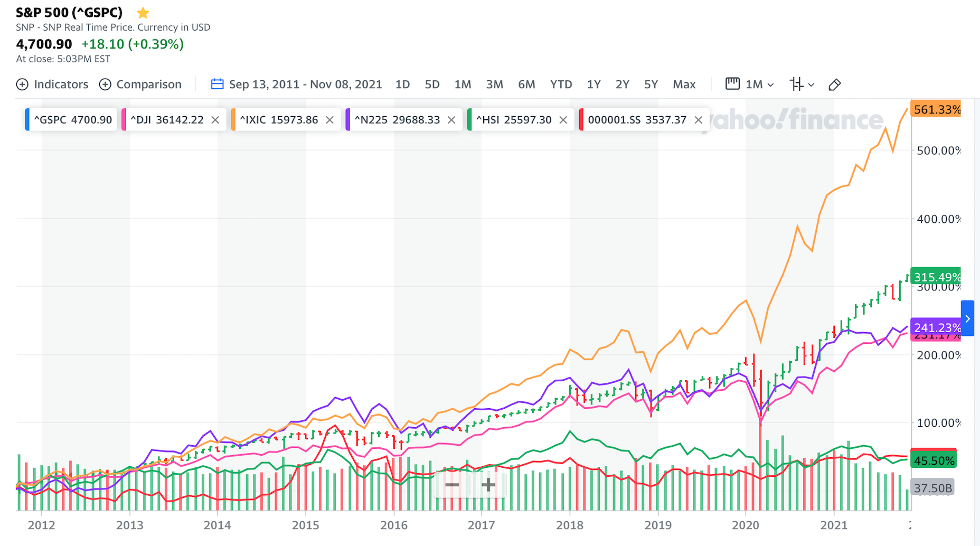Select the 5Y time range

pyautogui.click(x=651, y=84)
